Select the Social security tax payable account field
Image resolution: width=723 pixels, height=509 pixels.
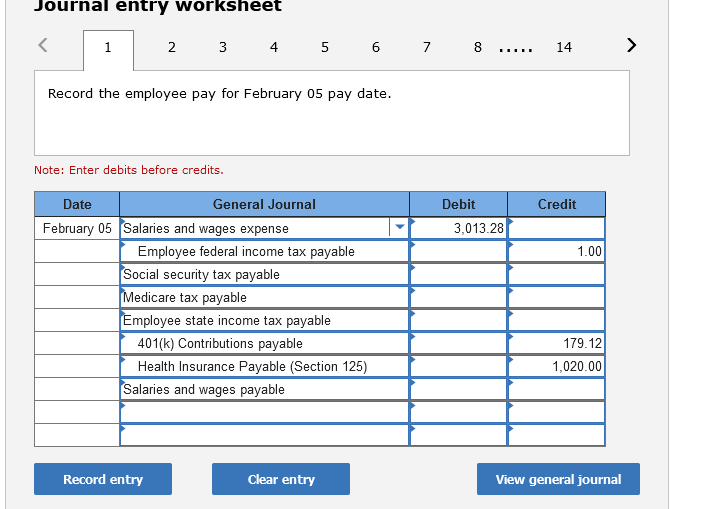(x=264, y=274)
